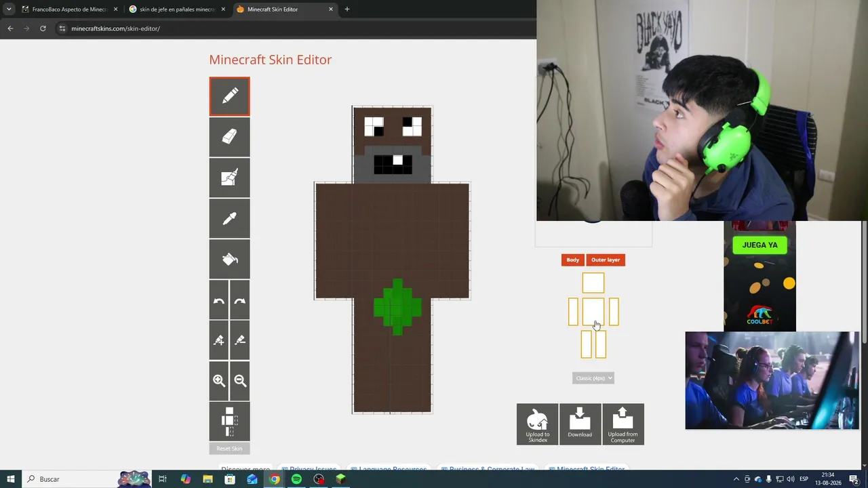Click the Upload to Skindex button
The width and height of the screenshot is (868, 488).
pyautogui.click(x=538, y=424)
